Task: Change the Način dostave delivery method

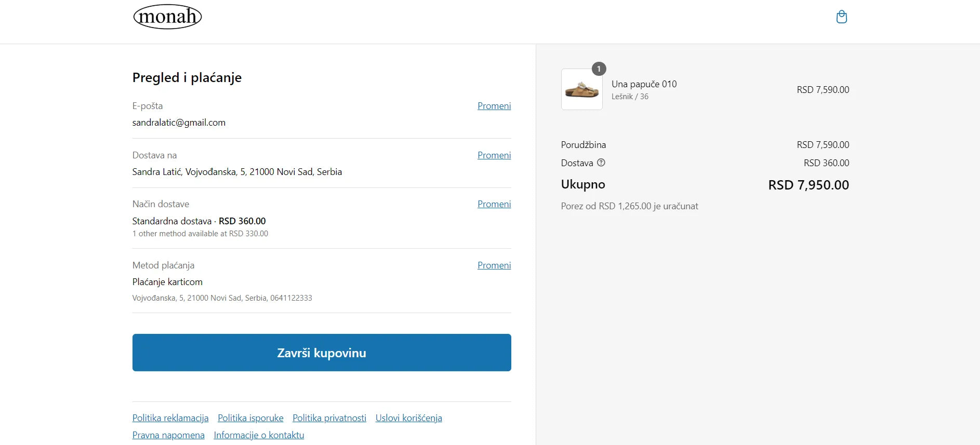Action: coord(494,204)
